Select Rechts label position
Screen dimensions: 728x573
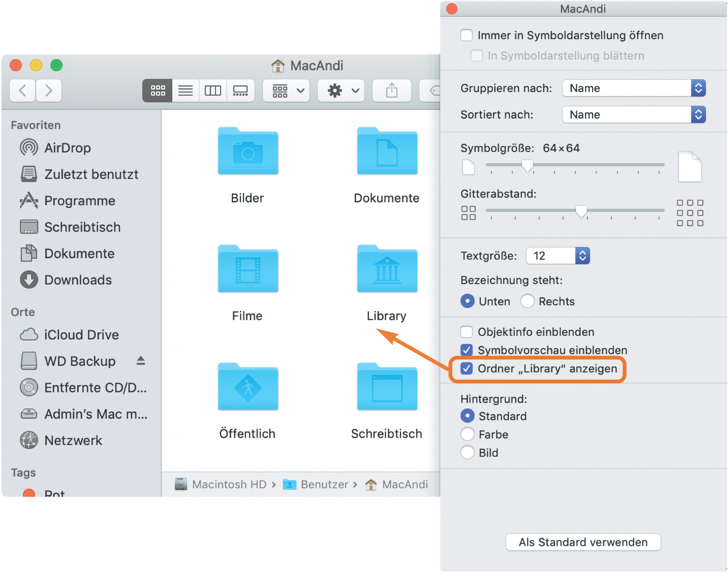(527, 301)
